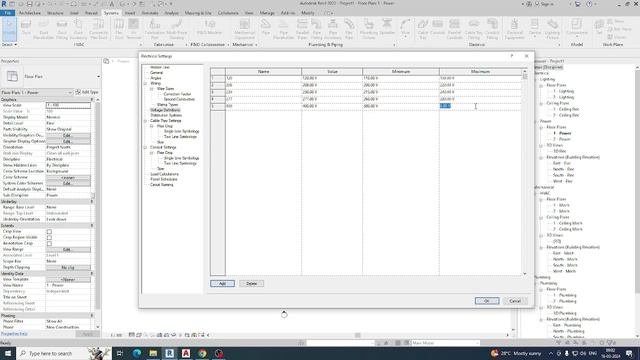The width and height of the screenshot is (640, 360).
Task: Click OK in Electrical Settings dialog
Action: pos(487,301)
